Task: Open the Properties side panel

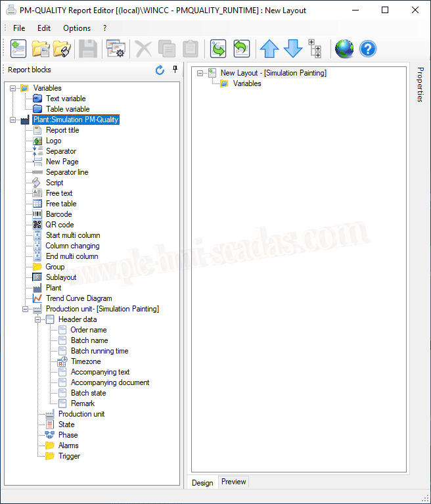Action: pyautogui.click(x=420, y=84)
